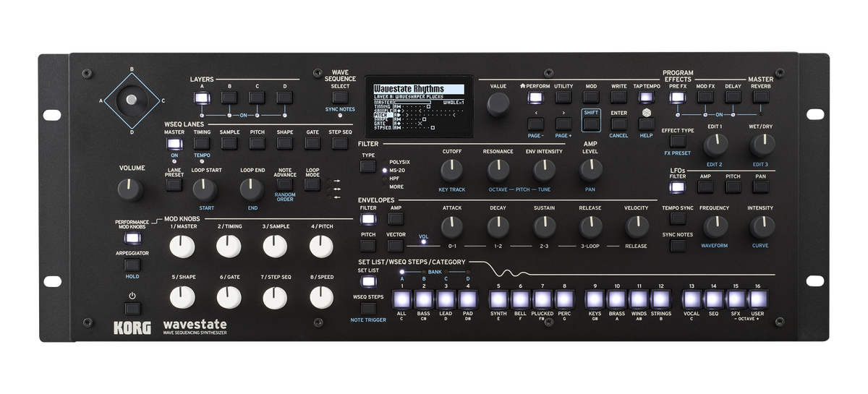Enable LFO TEMPO SYNC button
Viewport: 868px width, 394px height.
pos(678,219)
